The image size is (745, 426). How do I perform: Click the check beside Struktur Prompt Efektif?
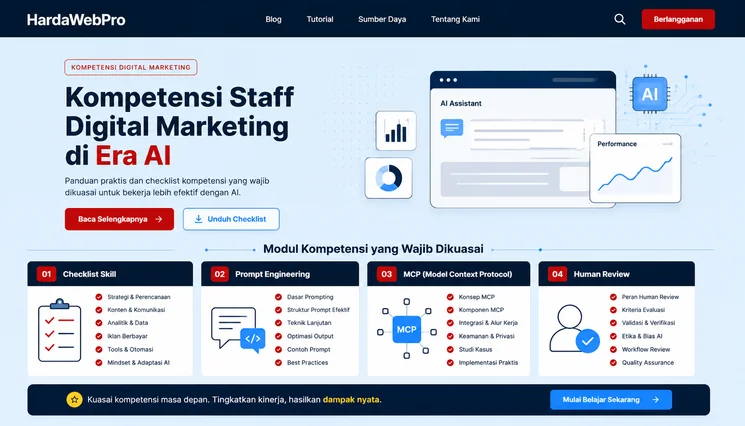click(x=278, y=310)
